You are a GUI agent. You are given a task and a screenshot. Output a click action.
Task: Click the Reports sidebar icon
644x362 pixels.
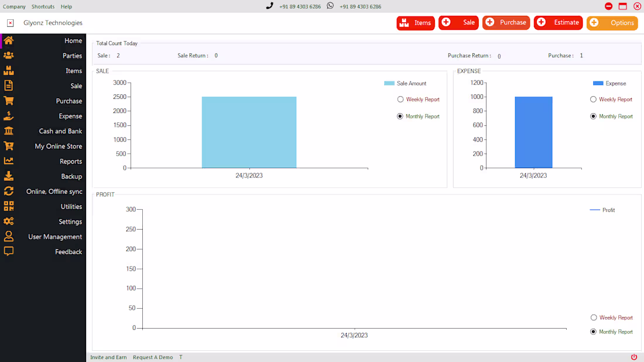pyautogui.click(x=8, y=161)
